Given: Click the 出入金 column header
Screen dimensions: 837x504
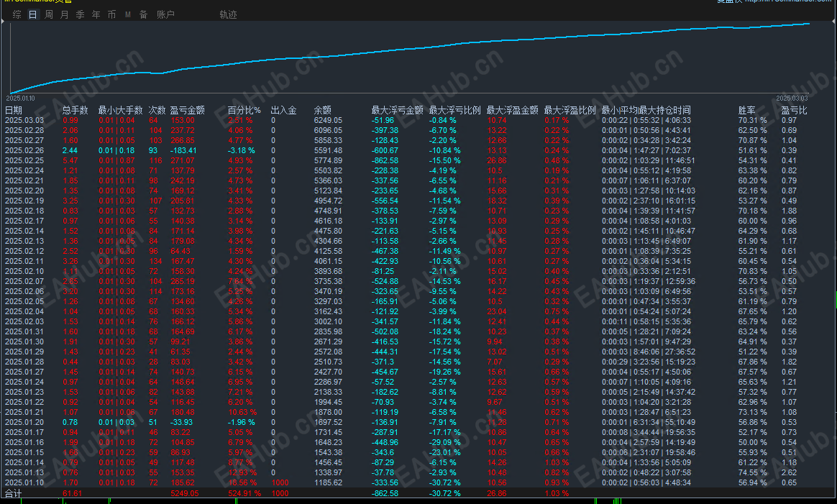Looking at the screenshot, I should (283, 110).
